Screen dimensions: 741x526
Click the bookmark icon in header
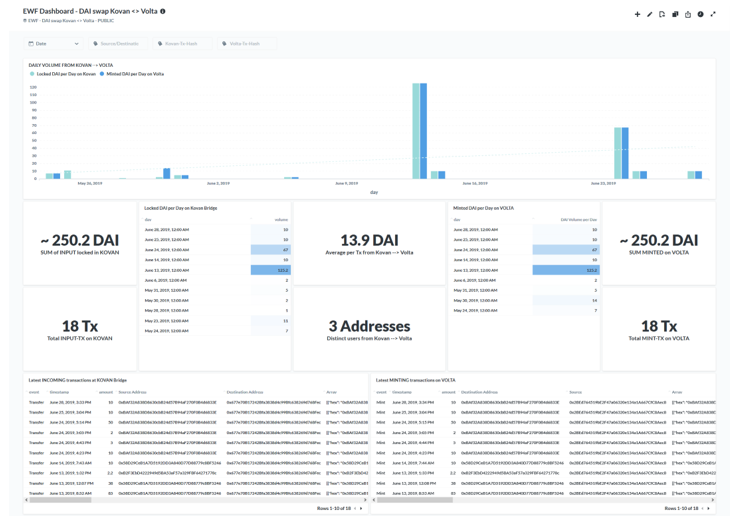pos(662,15)
